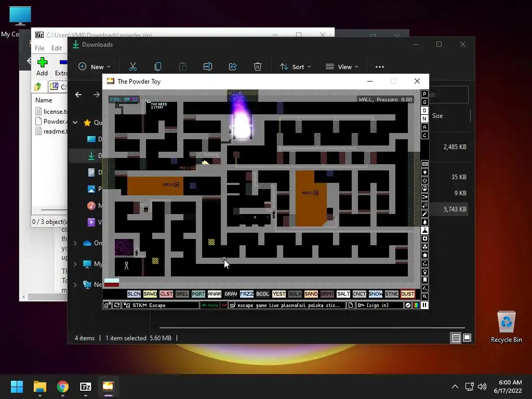Open the Liquids menu (droplet icon)
Screen dimensions: 532x399
(424, 222)
